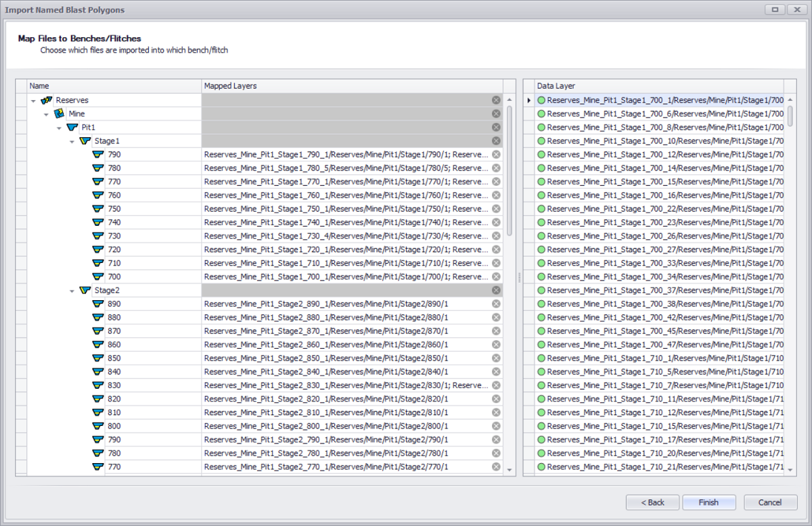Clear mapped layers for Stage2 bench 830
Image resolution: width=812 pixels, height=526 pixels.
click(x=496, y=385)
